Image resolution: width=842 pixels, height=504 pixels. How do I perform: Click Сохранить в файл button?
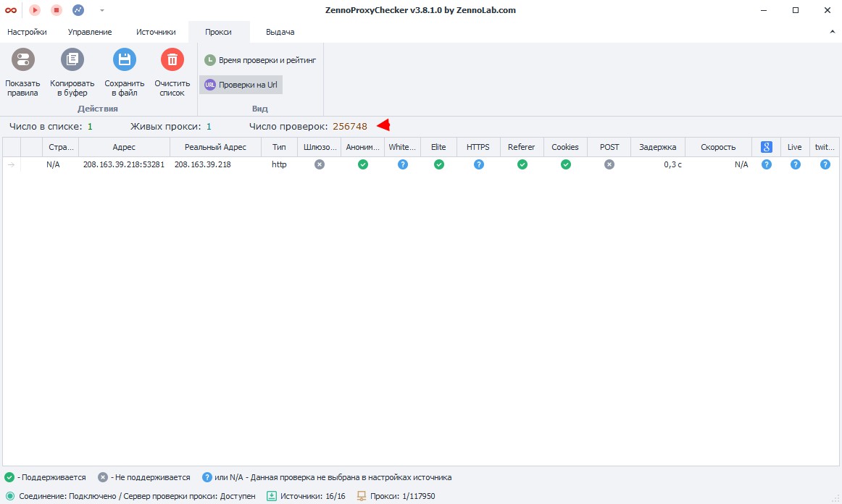125,72
